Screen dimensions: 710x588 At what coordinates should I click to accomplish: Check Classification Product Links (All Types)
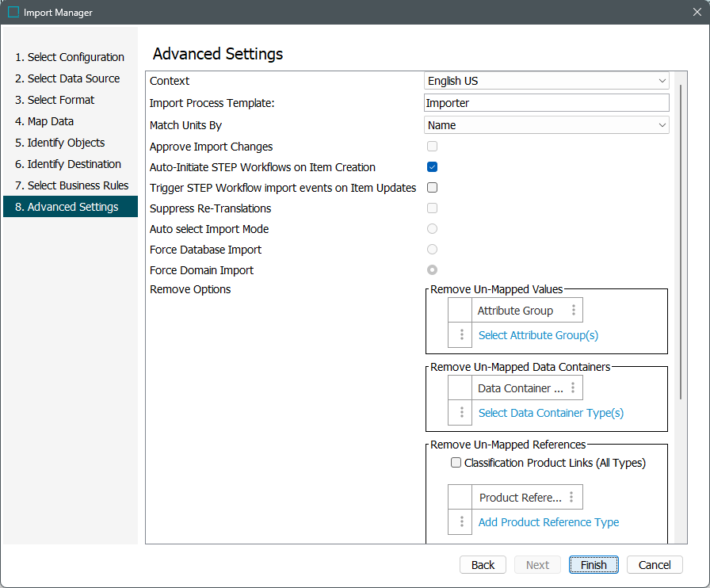(456, 463)
